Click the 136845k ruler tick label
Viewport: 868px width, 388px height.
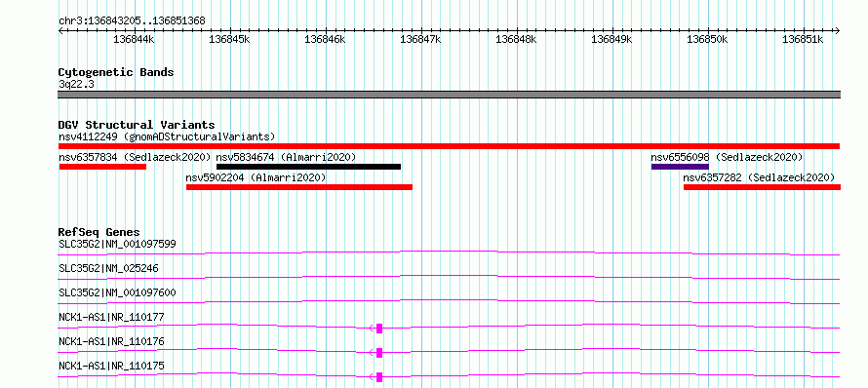[x=230, y=39]
